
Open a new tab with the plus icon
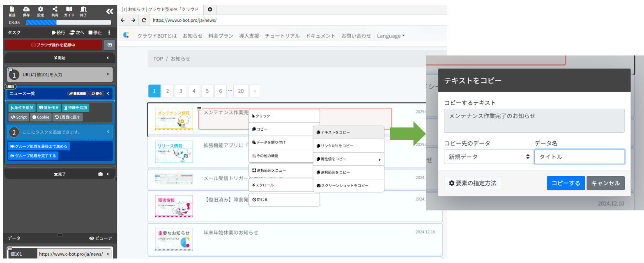point(210,9)
